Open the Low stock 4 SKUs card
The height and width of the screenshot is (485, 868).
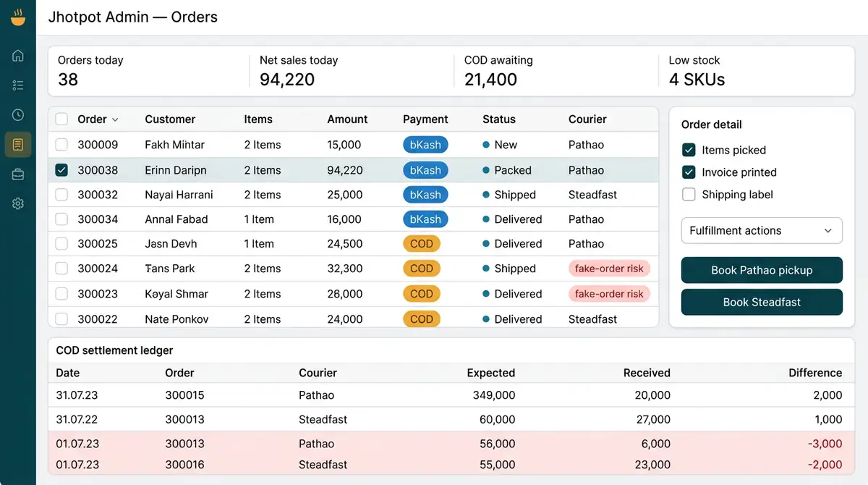click(757, 71)
